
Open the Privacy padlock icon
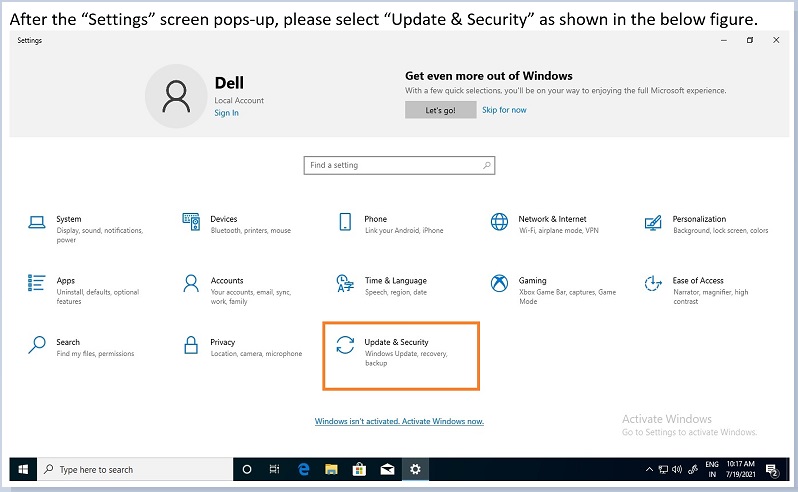[x=191, y=345]
